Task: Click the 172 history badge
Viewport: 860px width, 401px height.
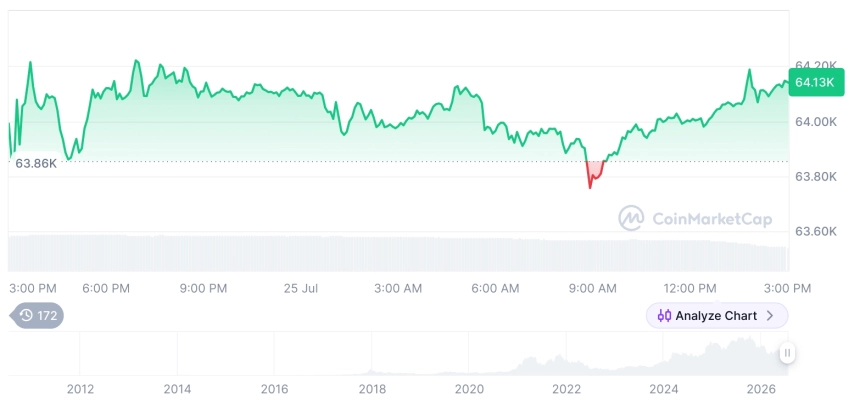Action: click(x=37, y=315)
